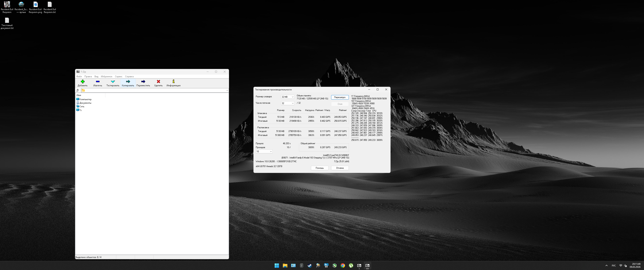Click the Копировать (Copy) toolbar icon
The height and width of the screenshot is (270, 644).
click(x=128, y=82)
